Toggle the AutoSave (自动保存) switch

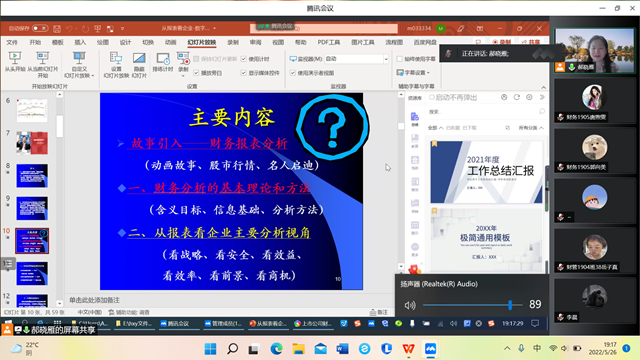coord(40,28)
